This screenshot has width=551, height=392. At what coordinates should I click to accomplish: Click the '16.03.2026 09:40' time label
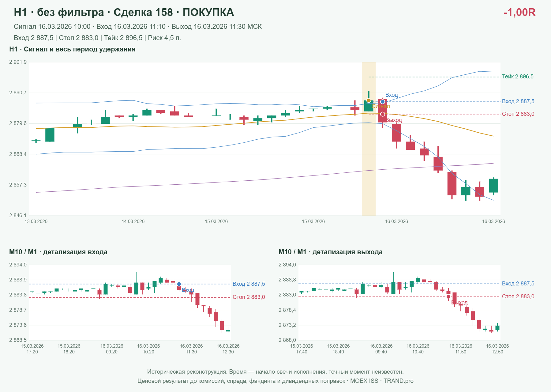381,349
